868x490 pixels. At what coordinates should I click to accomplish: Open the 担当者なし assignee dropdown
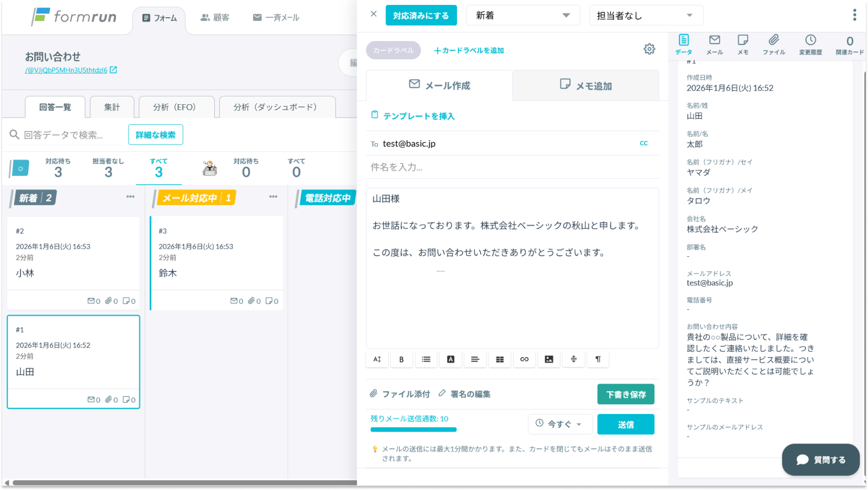point(646,16)
